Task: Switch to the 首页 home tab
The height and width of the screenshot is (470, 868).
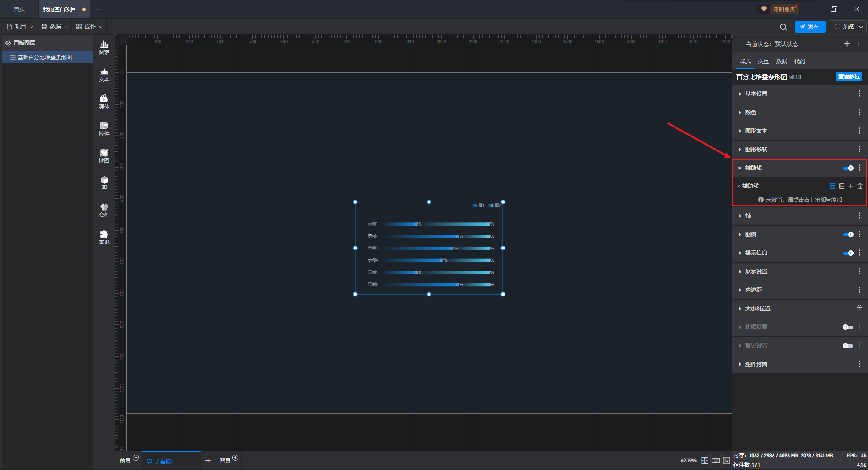Action: (x=19, y=9)
